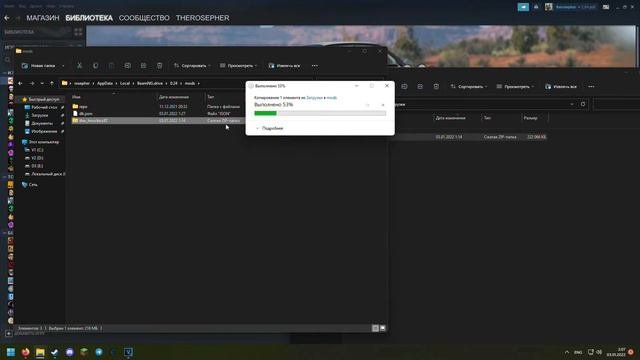Switch to large icons view in mods status bar
This screenshot has height=360, width=640.
pos(382,328)
